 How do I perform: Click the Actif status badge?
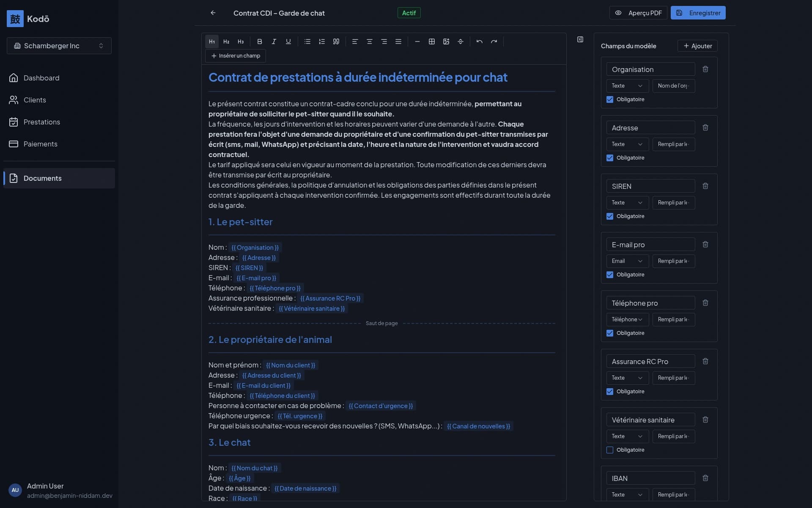[x=409, y=13]
